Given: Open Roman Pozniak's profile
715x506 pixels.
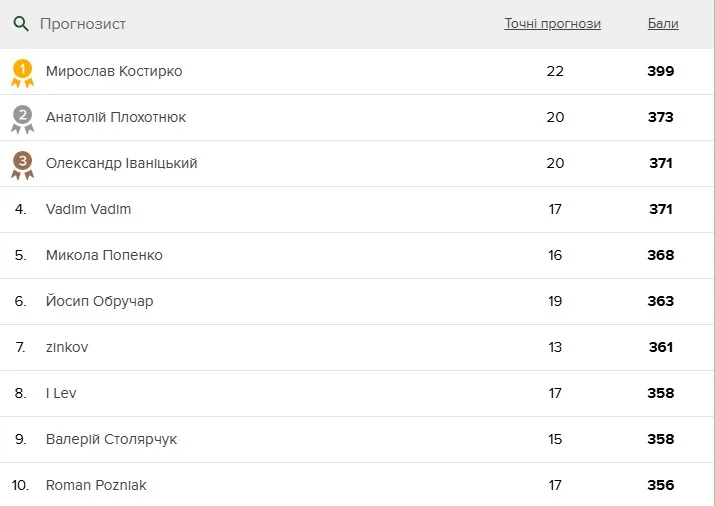Looking at the screenshot, I should tap(96, 485).
